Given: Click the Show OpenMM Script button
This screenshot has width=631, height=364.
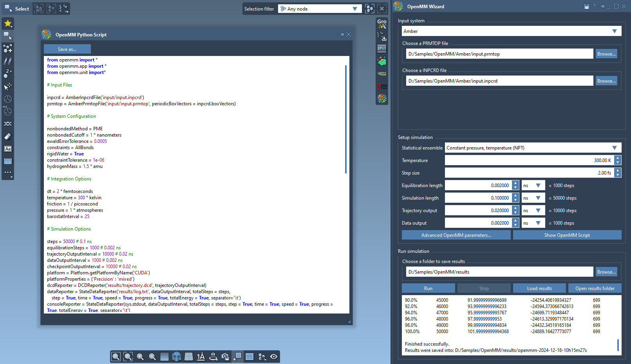Looking at the screenshot, I should point(567,235).
